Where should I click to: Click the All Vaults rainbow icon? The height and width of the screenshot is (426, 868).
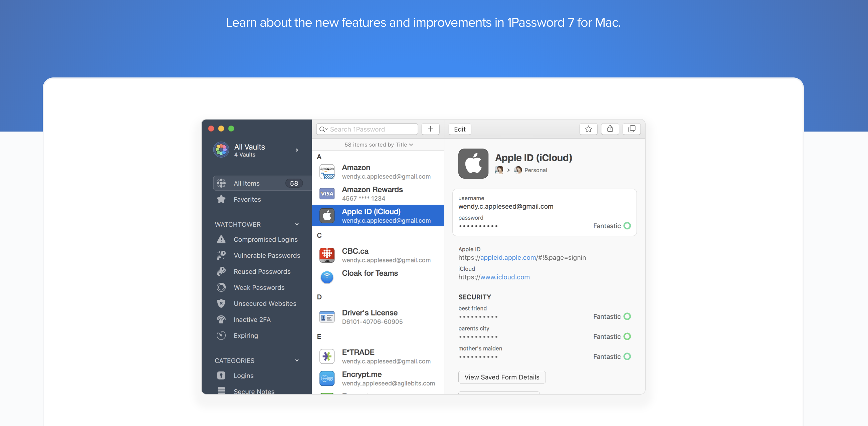pyautogui.click(x=221, y=150)
